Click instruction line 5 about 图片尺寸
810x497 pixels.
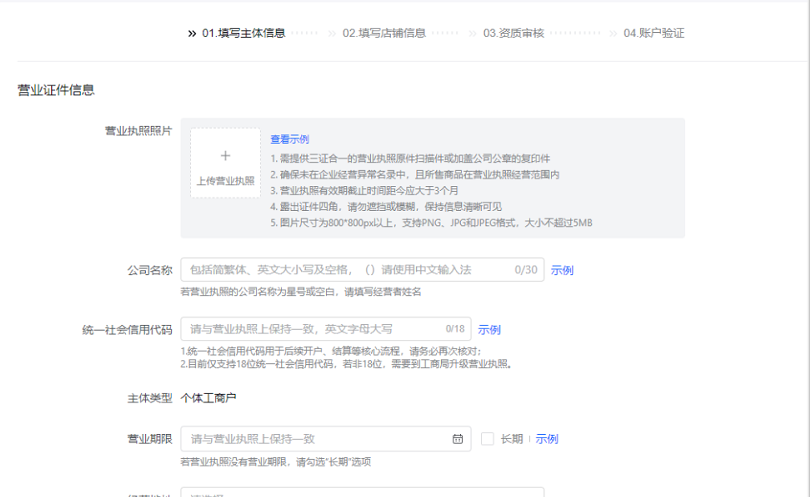point(431,223)
